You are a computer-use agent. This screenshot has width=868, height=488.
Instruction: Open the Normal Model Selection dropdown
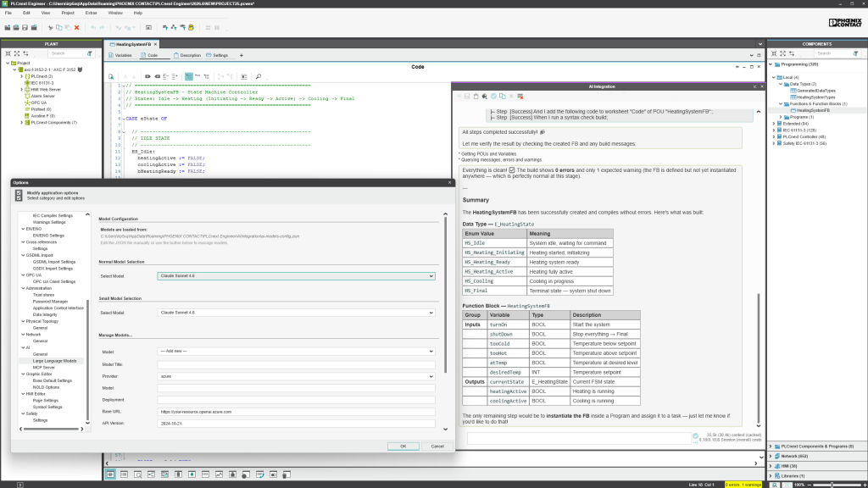pos(296,275)
